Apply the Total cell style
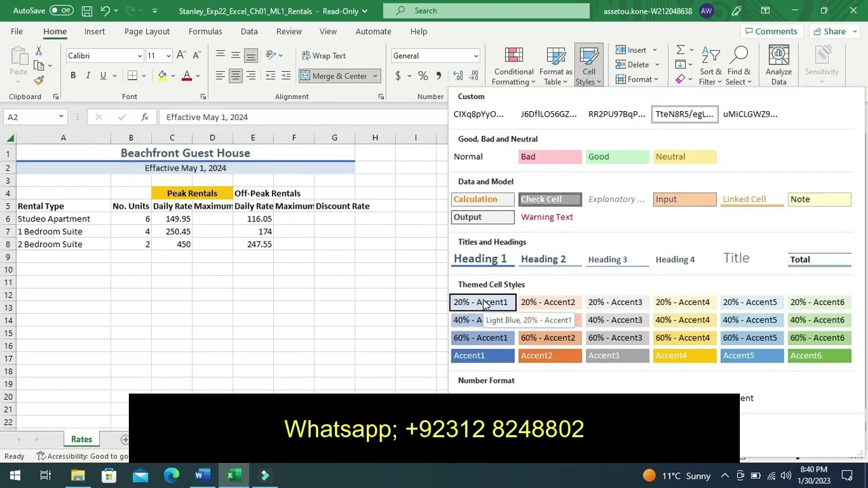Screen dimensions: 868x488 (820, 259)
